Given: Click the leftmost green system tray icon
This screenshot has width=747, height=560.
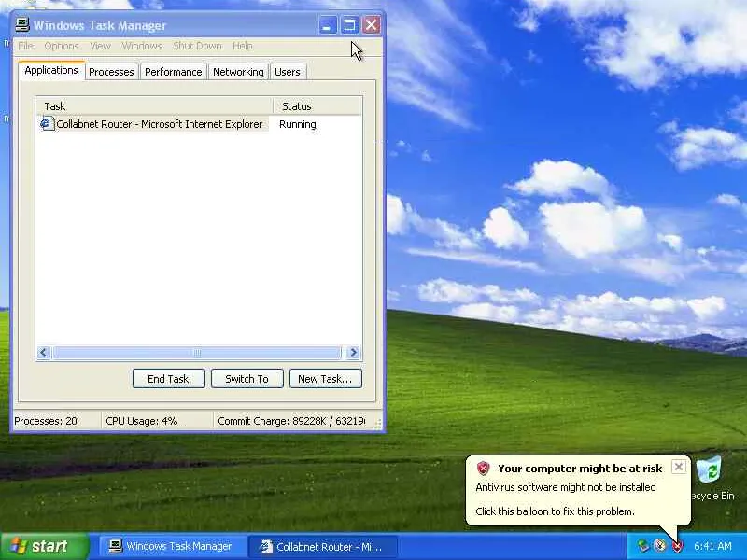Looking at the screenshot, I should (642, 546).
